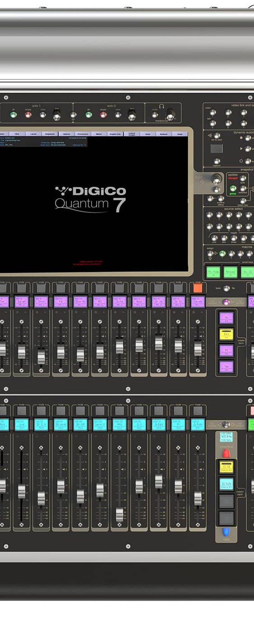Open the Snapshots tab on the touchscreen
The width and height of the screenshot is (254, 644).
[x=50, y=134]
